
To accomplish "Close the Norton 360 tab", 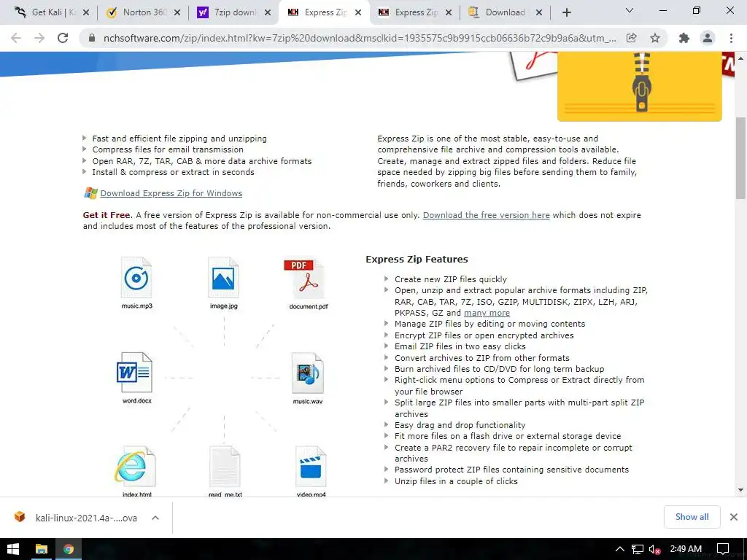I will click(x=177, y=13).
